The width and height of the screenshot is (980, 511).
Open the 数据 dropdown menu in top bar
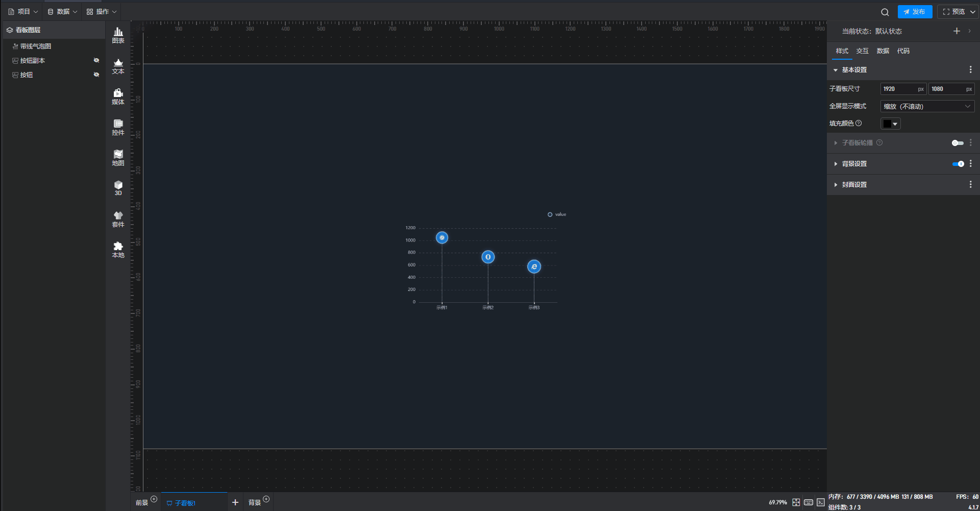coord(62,12)
